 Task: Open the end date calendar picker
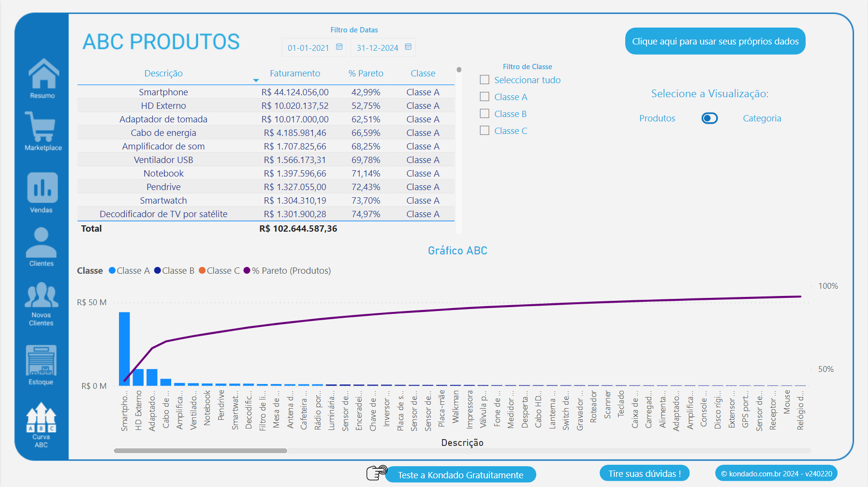point(409,47)
